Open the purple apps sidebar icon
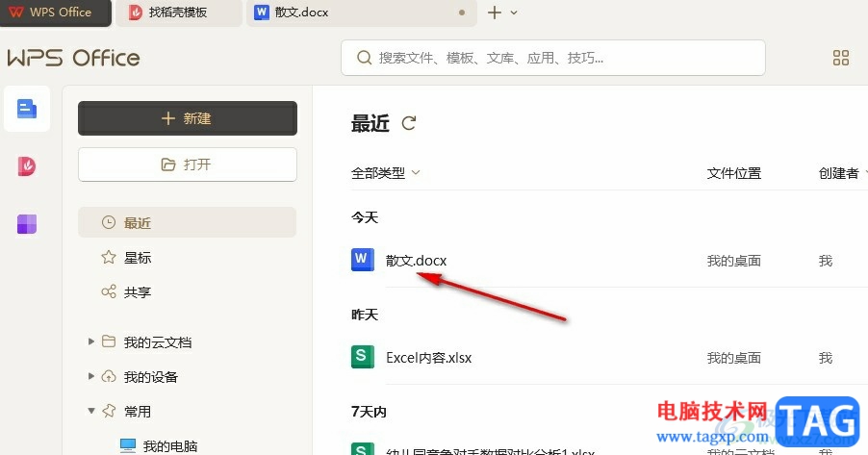 [27, 224]
